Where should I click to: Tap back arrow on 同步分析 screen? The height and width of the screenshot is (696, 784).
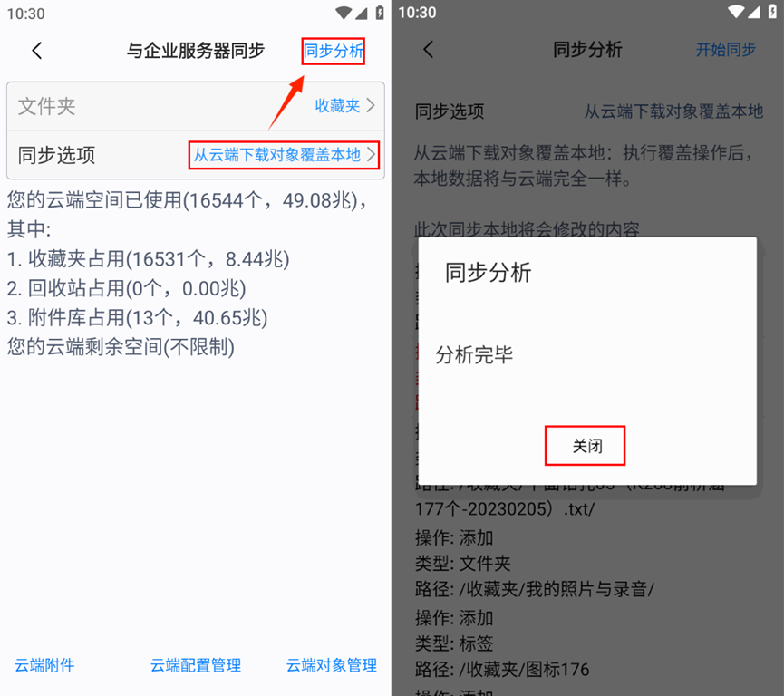pos(429,50)
